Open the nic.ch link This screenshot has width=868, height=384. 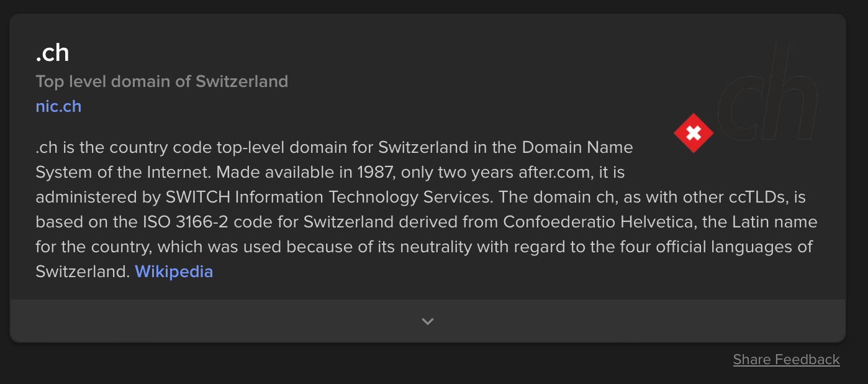(58, 106)
